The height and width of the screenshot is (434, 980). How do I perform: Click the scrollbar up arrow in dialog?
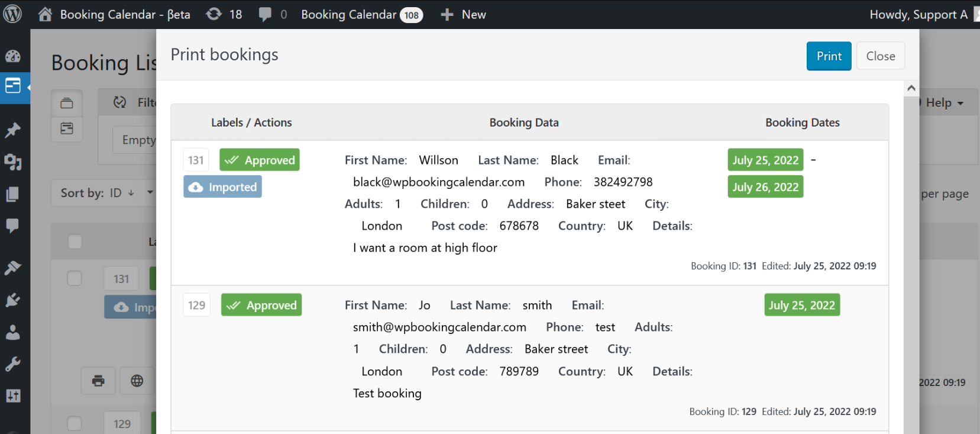(911, 88)
